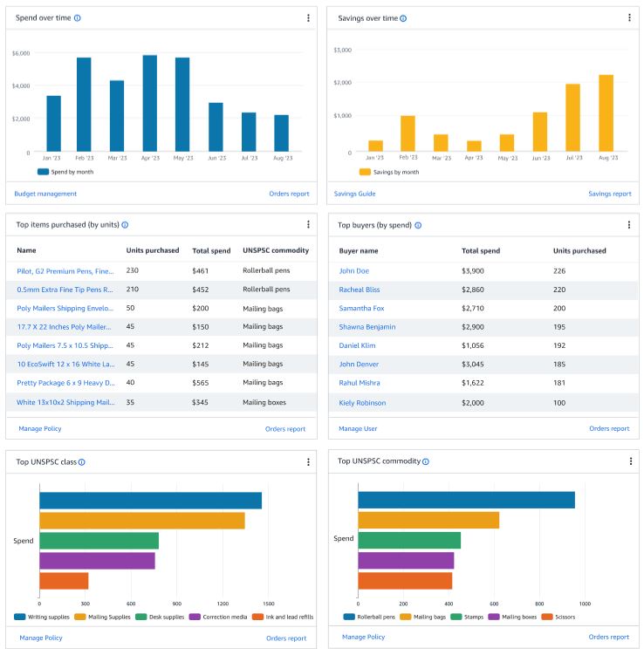Click UNSPSC commodity column header
Image resolution: width=644 pixels, height=655 pixels.
coord(276,250)
